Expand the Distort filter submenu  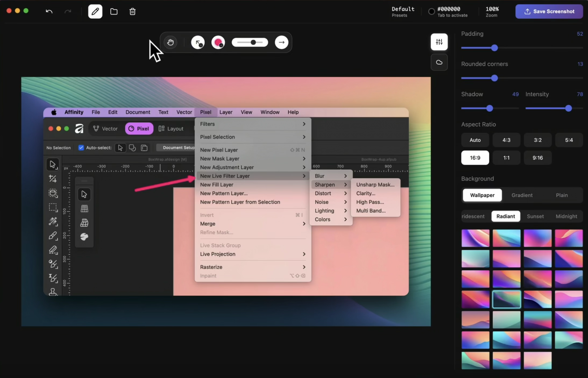click(x=331, y=193)
